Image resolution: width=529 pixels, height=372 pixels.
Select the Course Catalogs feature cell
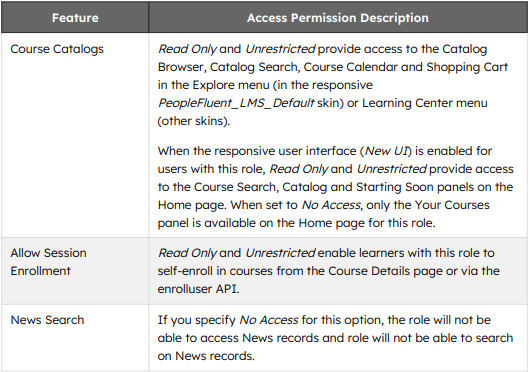pos(75,135)
